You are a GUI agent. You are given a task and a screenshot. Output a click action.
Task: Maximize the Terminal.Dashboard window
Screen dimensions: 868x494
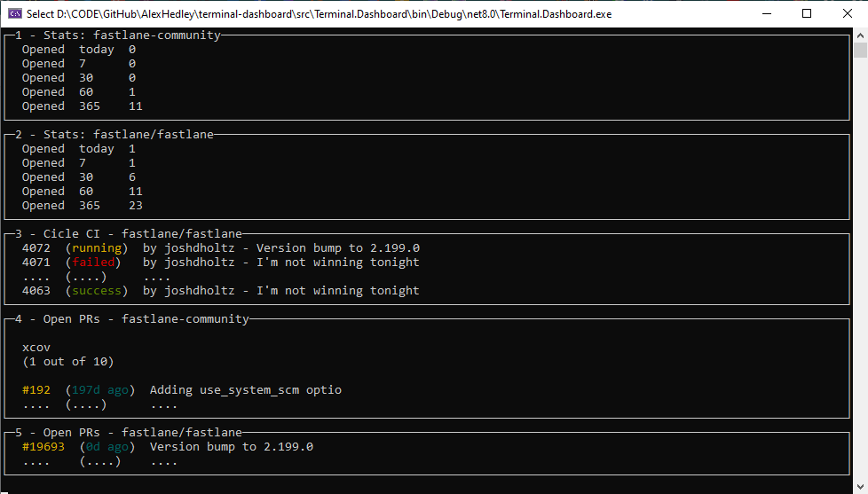click(807, 14)
